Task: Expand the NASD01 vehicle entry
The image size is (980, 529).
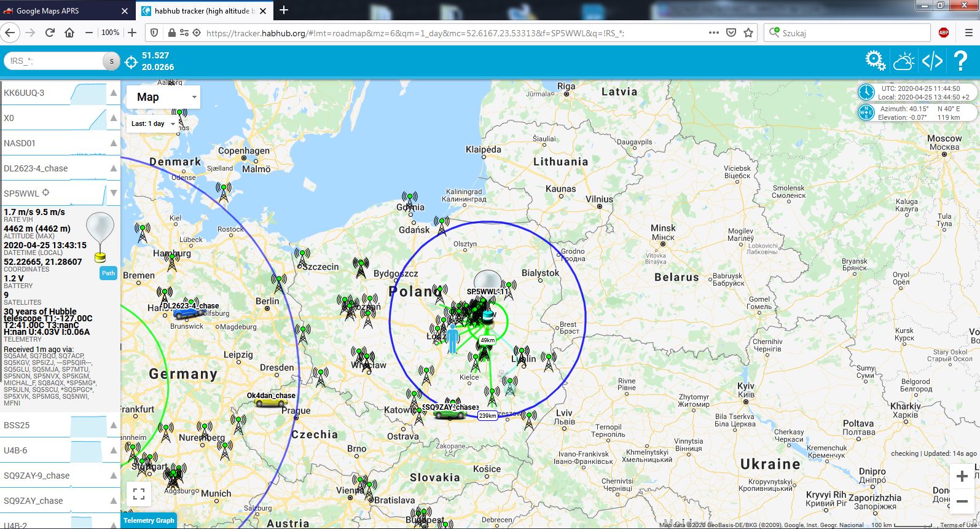Action: tap(114, 144)
